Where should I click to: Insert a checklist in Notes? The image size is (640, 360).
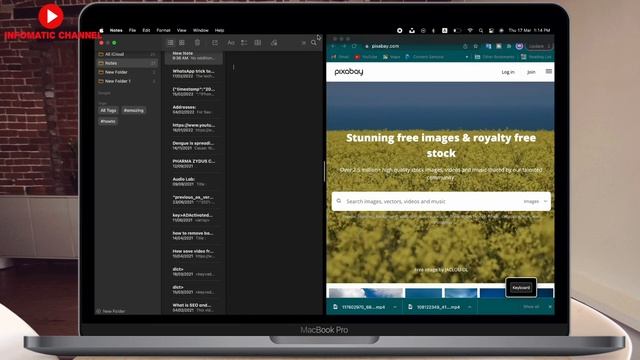point(244,42)
